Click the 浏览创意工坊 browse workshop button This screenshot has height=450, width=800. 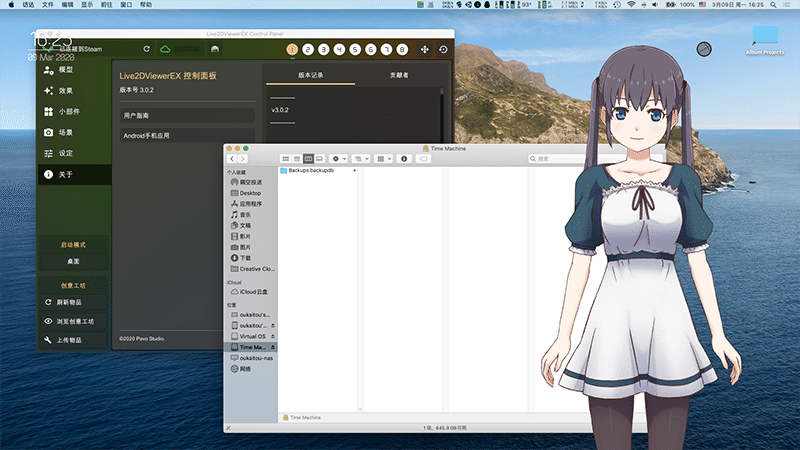click(73, 321)
